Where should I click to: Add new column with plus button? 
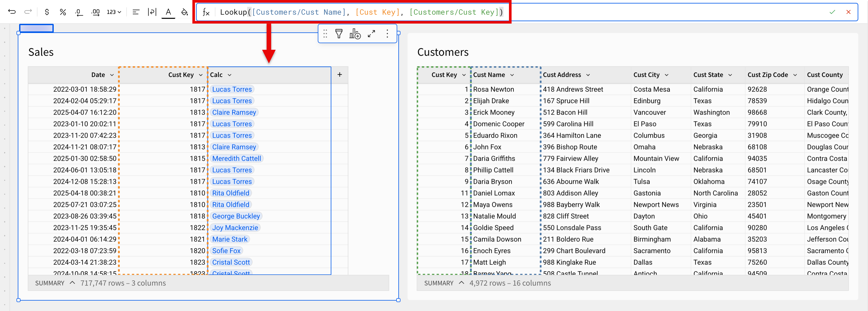point(340,74)
